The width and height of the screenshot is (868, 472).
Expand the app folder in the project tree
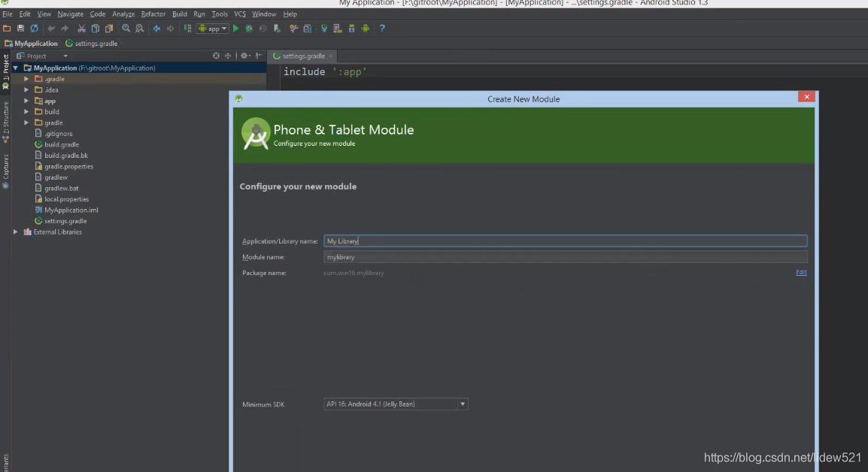pos(26,100)
